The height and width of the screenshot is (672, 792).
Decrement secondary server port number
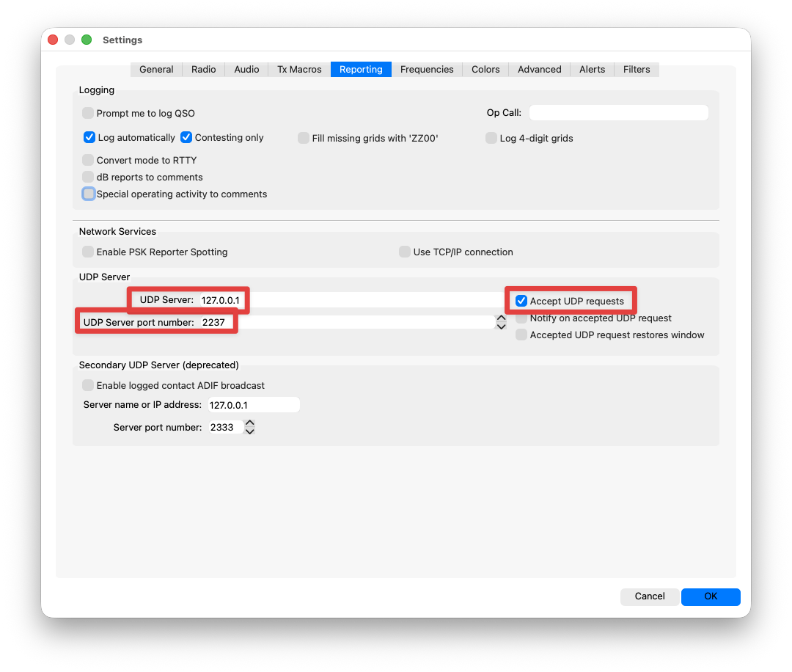(250, 431)
